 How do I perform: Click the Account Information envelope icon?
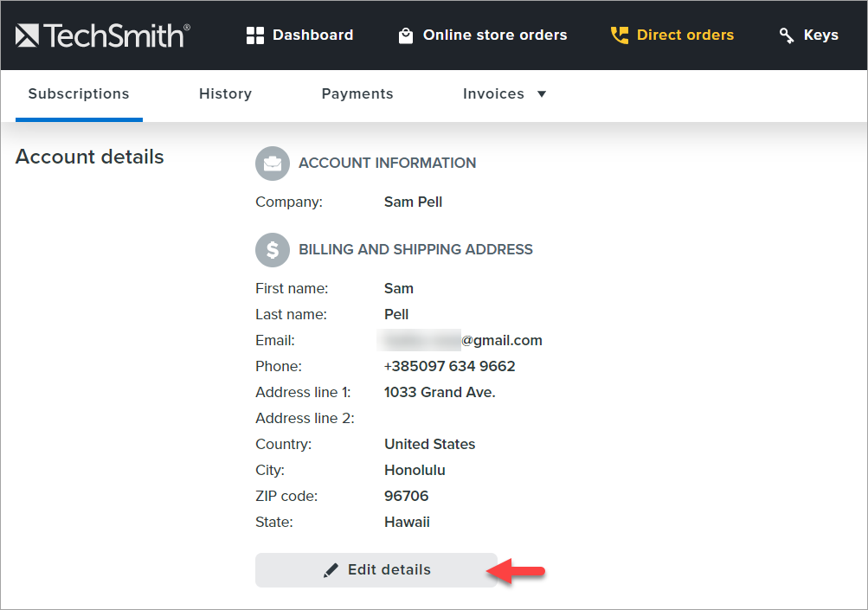(272, 163)
